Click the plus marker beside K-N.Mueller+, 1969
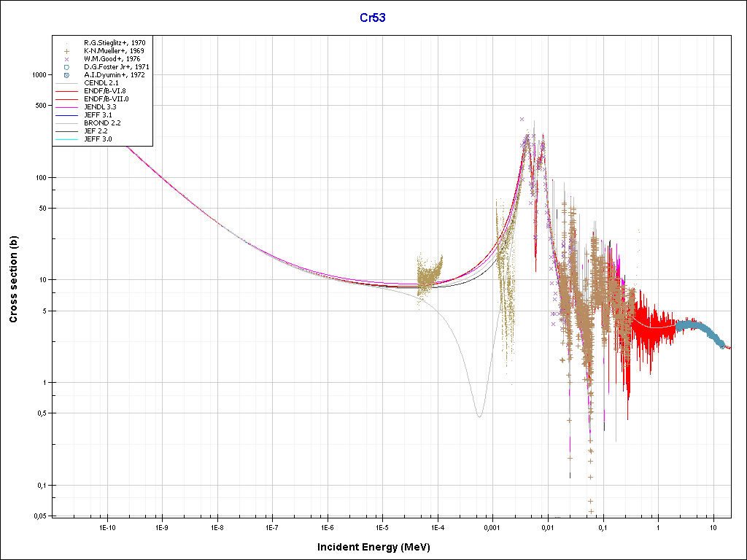Image resolution: width=747 pixels, height=560 pixels. pyautogui.click(x=66, y=51)
